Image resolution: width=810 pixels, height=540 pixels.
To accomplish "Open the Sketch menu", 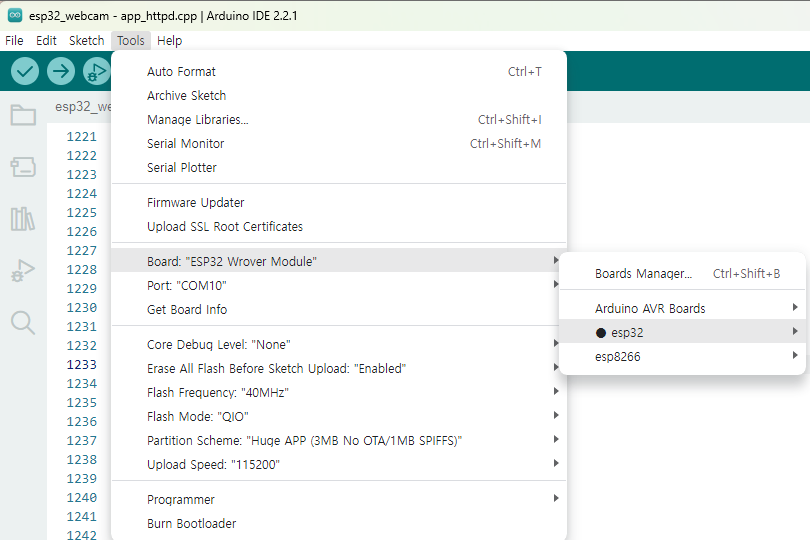I will pos(86,40).
